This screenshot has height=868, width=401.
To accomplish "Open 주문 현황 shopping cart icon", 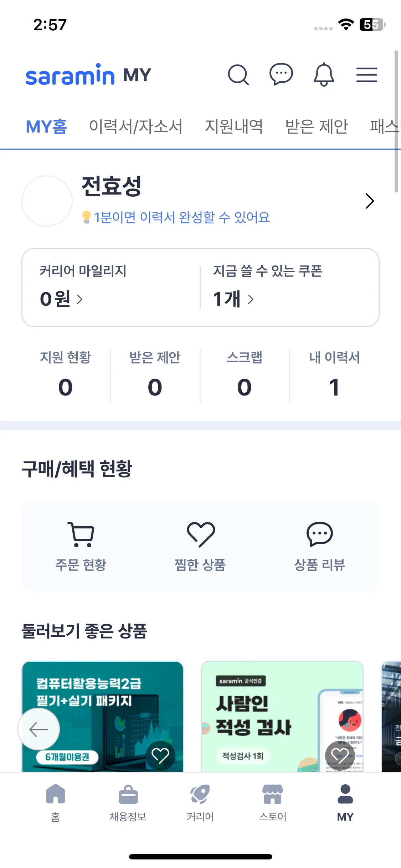I will 81,534.
